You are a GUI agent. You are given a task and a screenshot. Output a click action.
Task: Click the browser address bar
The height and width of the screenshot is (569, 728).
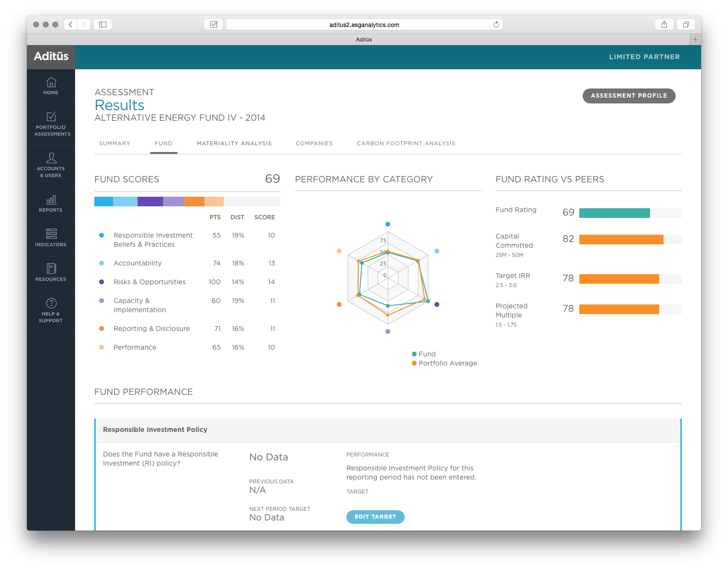coord(364,25)
